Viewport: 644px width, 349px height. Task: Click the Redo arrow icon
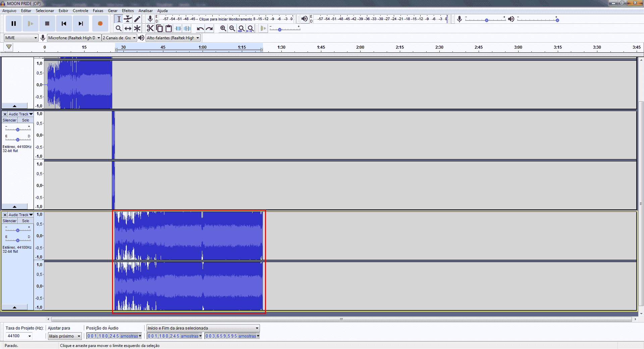click(x=209, y=29)
